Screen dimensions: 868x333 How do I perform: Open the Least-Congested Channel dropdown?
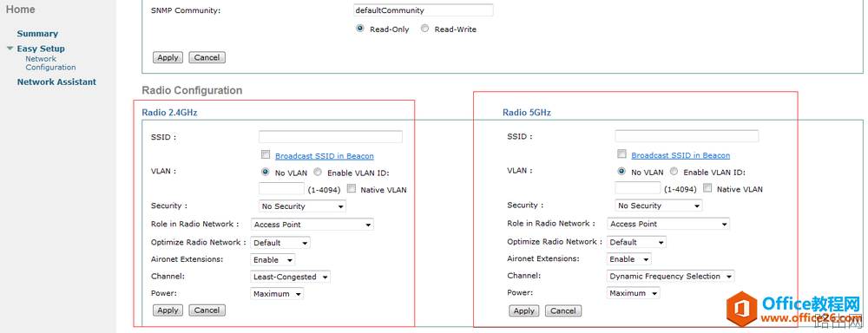(x=291, y=277)
